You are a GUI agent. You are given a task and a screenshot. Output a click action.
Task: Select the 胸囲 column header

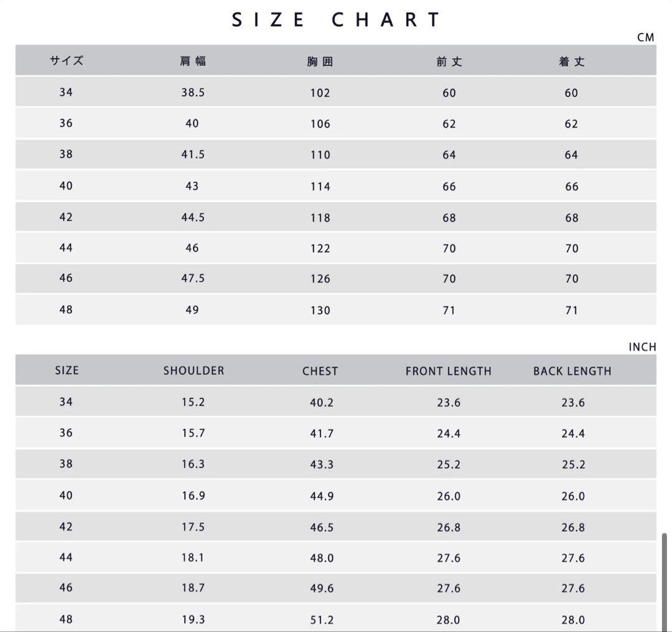[x=320, y=62]
